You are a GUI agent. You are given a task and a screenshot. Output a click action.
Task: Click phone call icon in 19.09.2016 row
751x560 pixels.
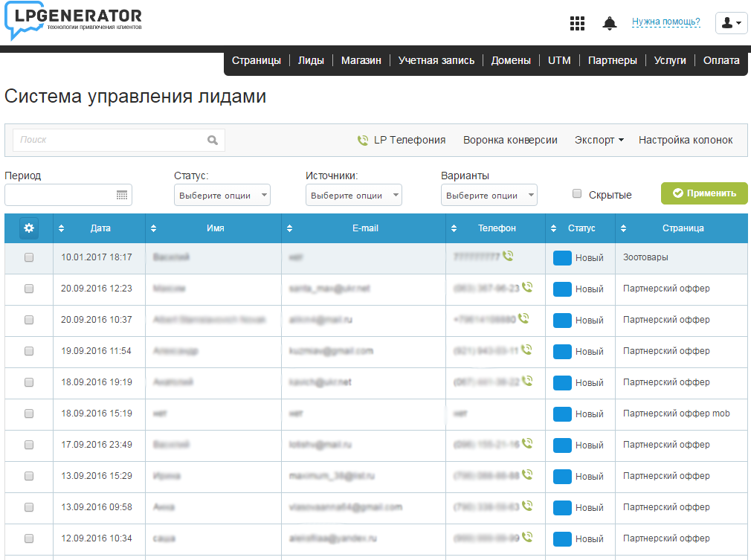point(526,350)
